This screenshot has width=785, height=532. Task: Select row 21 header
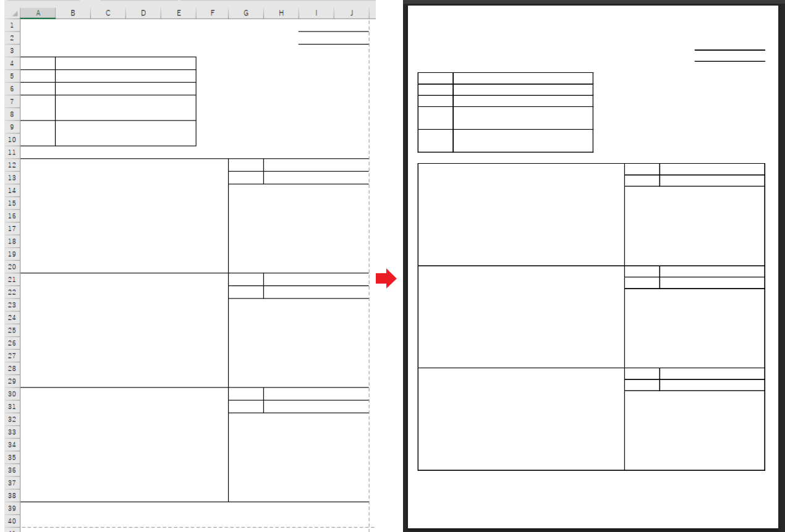click(11, 279)
